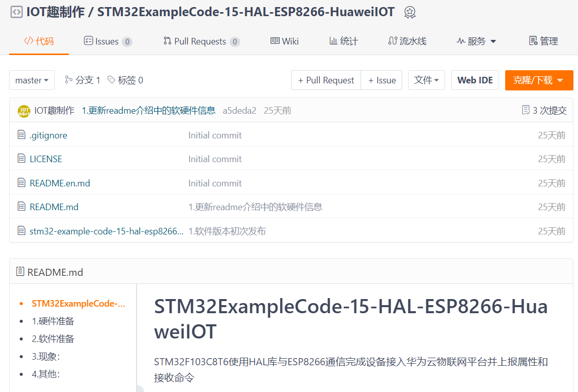Click the + Pull Request button
The image size is (578, 392).
pos(326,80)
